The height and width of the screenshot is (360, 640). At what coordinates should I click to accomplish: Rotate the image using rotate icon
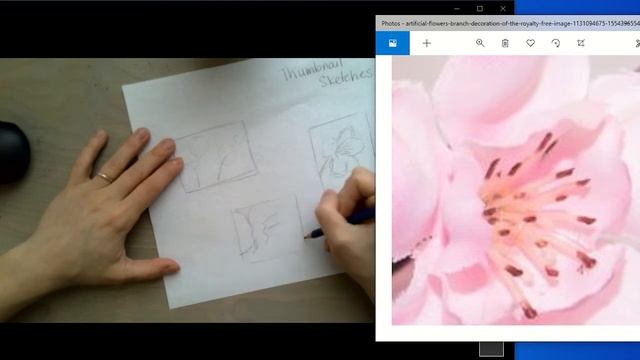pos(556,43)
